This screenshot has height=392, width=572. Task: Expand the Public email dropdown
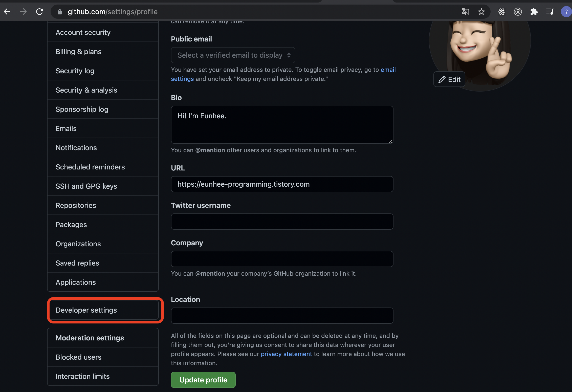coord(233,55)
